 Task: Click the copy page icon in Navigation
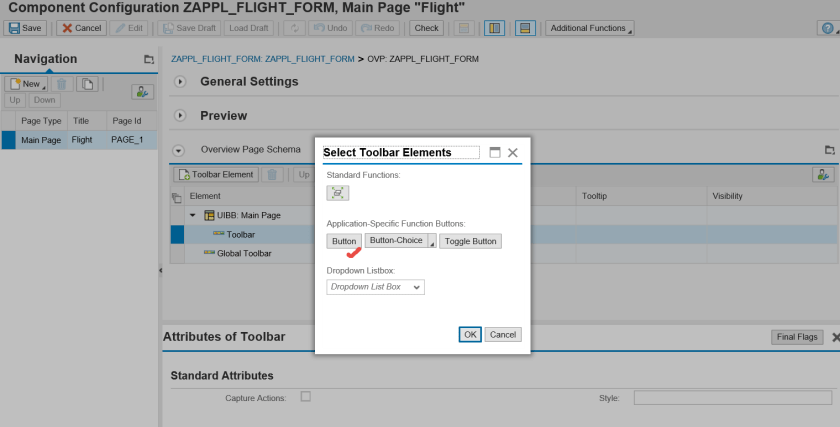[88, 84]
